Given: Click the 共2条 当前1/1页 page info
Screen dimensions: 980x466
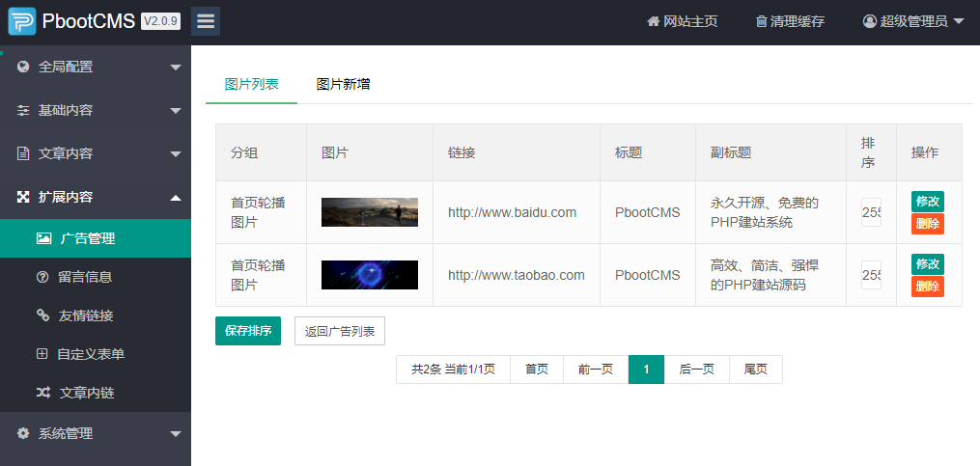Looking at the screenshot, I should [453, 370].
